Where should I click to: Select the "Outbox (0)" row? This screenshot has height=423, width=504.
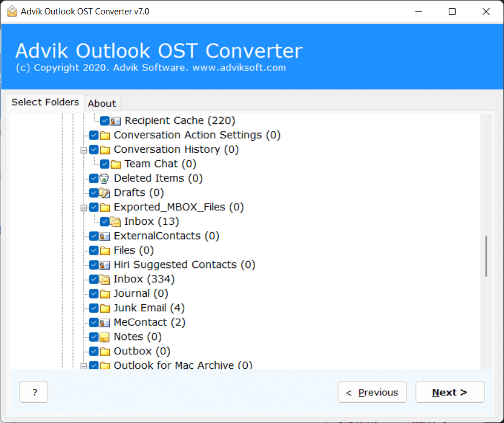[142, 352]
